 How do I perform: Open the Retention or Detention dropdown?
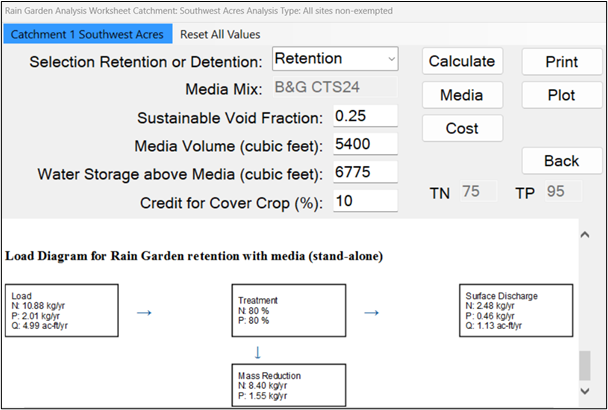pos(335,59)
